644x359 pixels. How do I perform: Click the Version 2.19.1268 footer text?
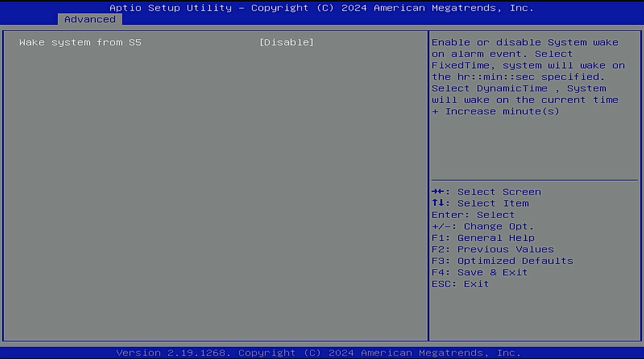[318, 353]
